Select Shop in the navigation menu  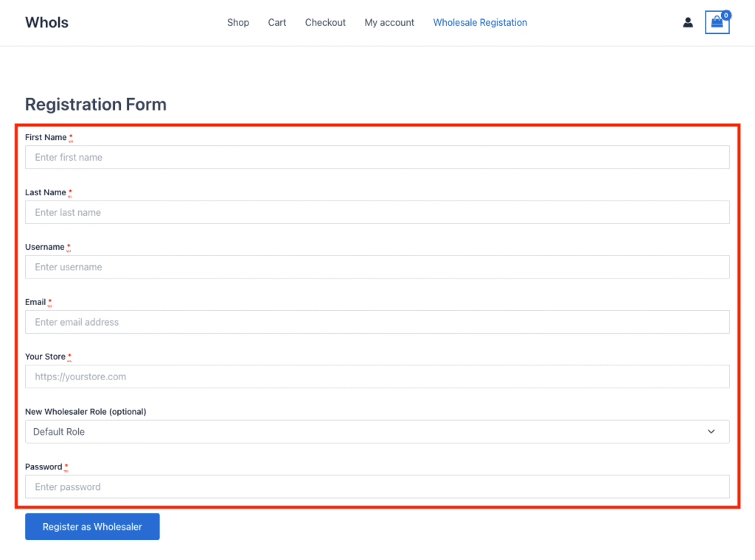coord(237,22)
